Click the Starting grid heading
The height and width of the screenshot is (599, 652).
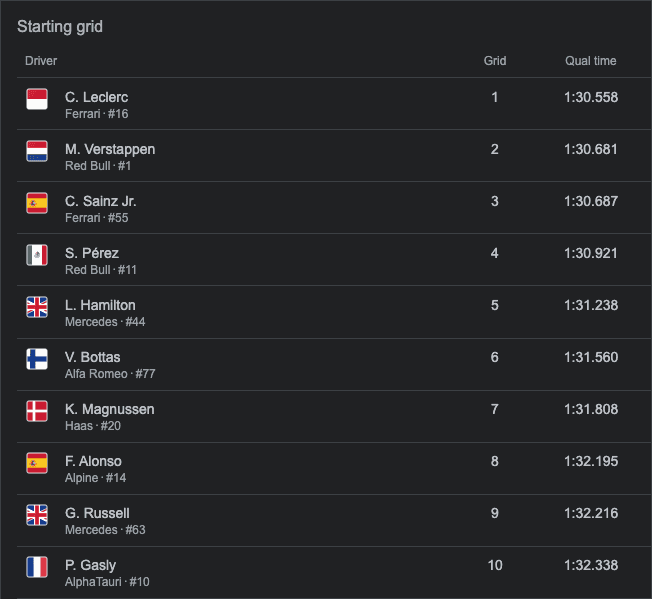[60, 27]
